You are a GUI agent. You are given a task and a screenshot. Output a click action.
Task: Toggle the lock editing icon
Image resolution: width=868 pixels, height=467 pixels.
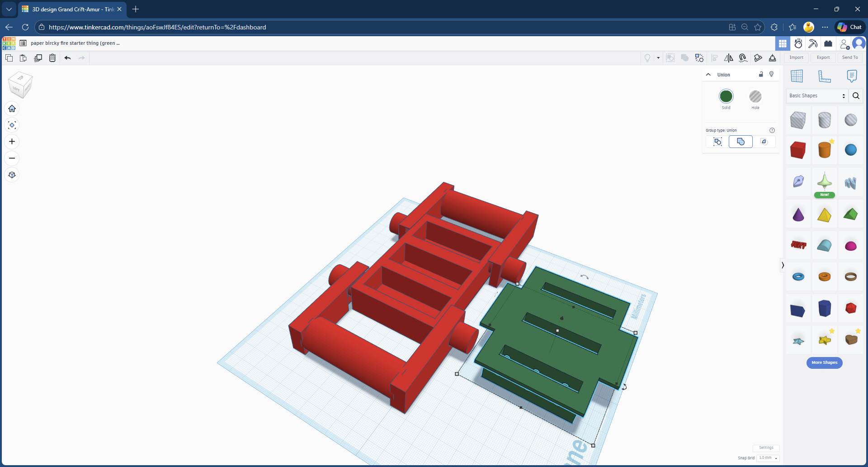click(x=761, y=74)
